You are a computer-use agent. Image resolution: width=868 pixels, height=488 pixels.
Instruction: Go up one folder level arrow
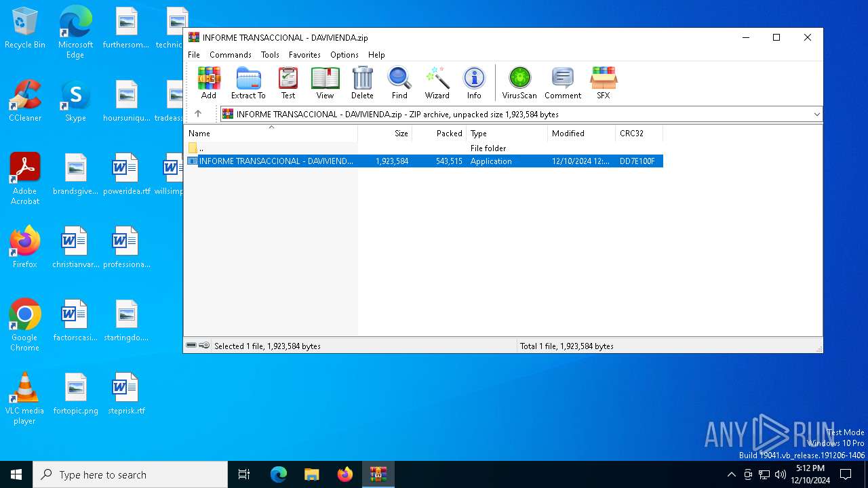[198, 114]
